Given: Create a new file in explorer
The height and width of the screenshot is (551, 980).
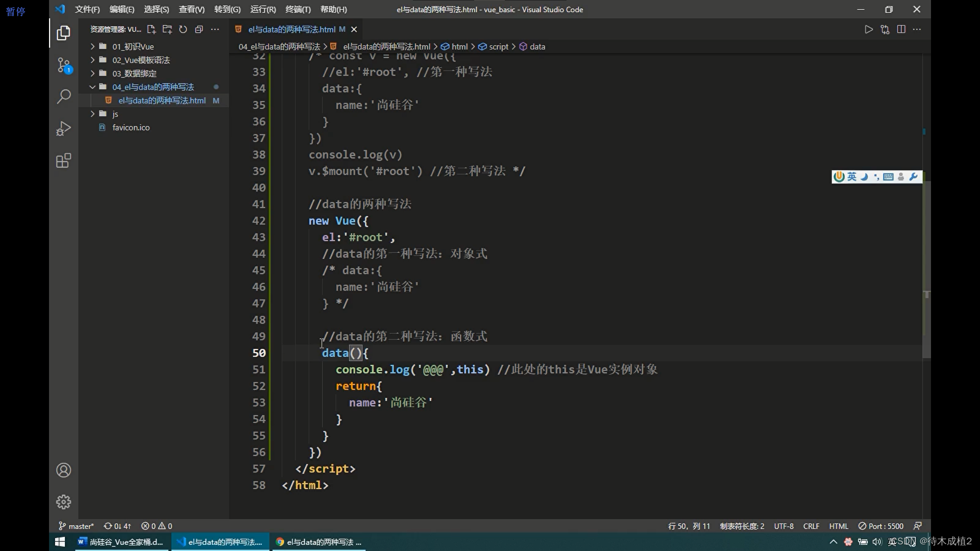Looking at the screenshot, I should tap(151, 30).
